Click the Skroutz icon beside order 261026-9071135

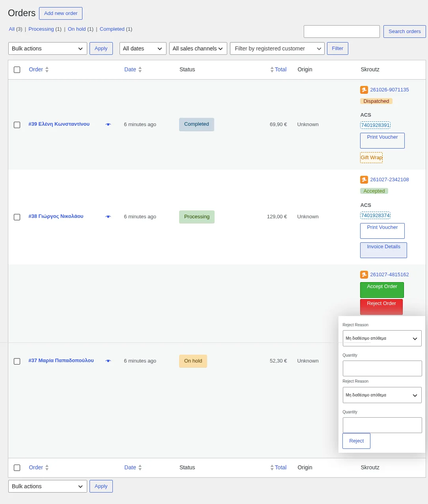tap(364, 90)
